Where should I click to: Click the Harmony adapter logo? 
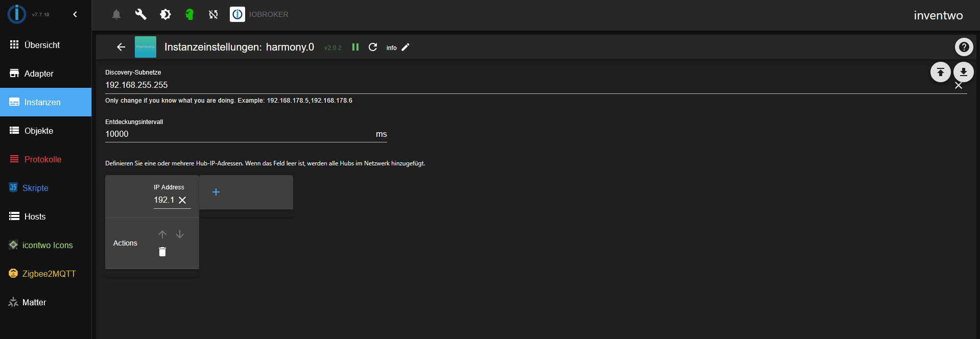[146, 47]
